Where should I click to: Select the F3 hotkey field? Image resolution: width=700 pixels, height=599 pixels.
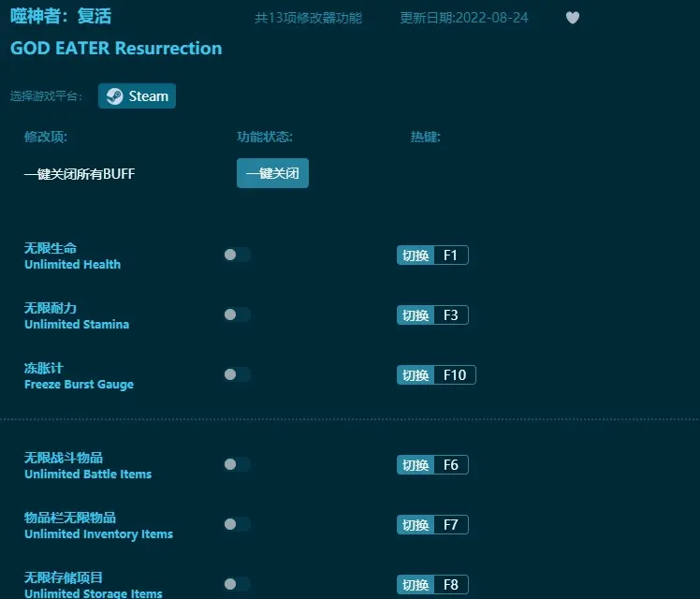(x=451, y=315)
